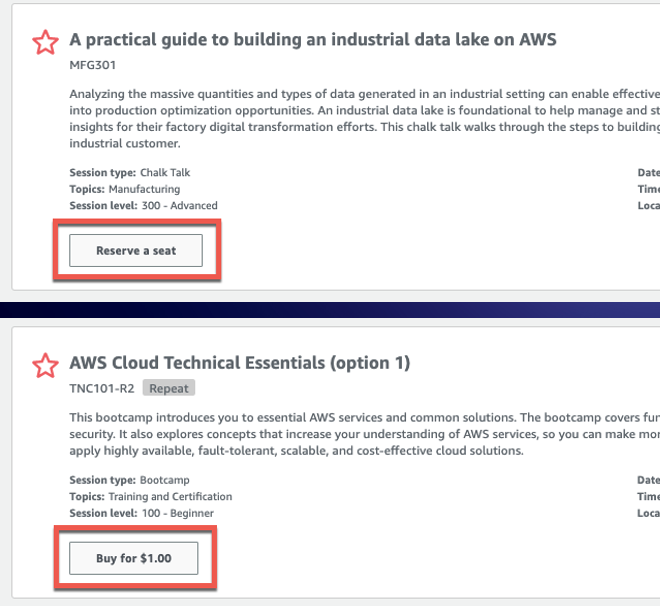Viewport: 660px width, 606px height.
Task: Open AWS Cloud Technical Essentials (option 1) title
Action: point(240,363)
